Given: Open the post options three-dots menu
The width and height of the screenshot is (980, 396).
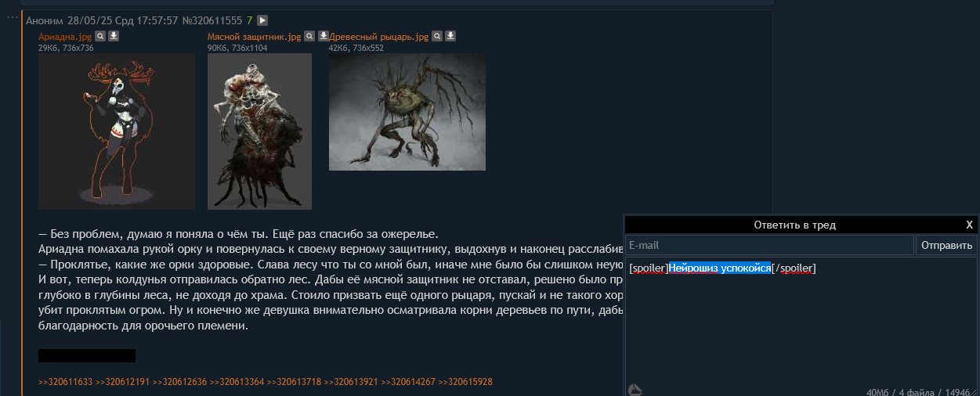Looking at the screenshot, I should (12, 16).
